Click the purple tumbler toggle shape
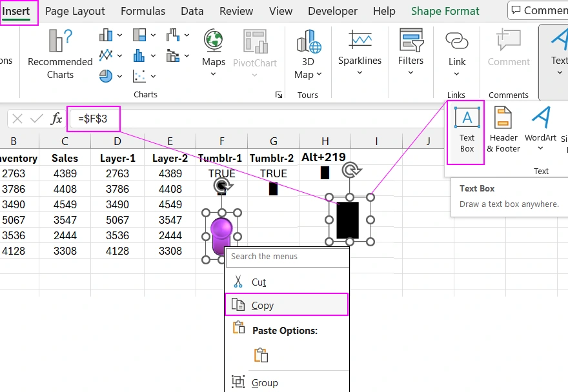This screenshot has width=568, height=392. pyautogui.click(x=221, y=236)
